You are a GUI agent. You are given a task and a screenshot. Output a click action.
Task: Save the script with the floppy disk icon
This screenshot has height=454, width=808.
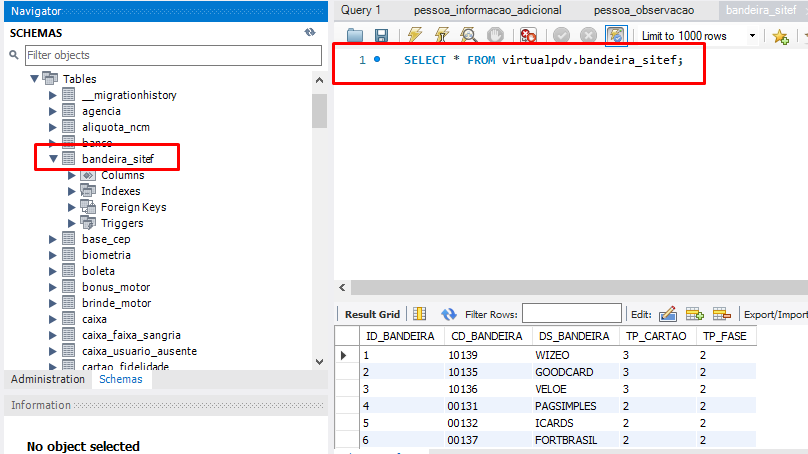click(x=381, y=36)
